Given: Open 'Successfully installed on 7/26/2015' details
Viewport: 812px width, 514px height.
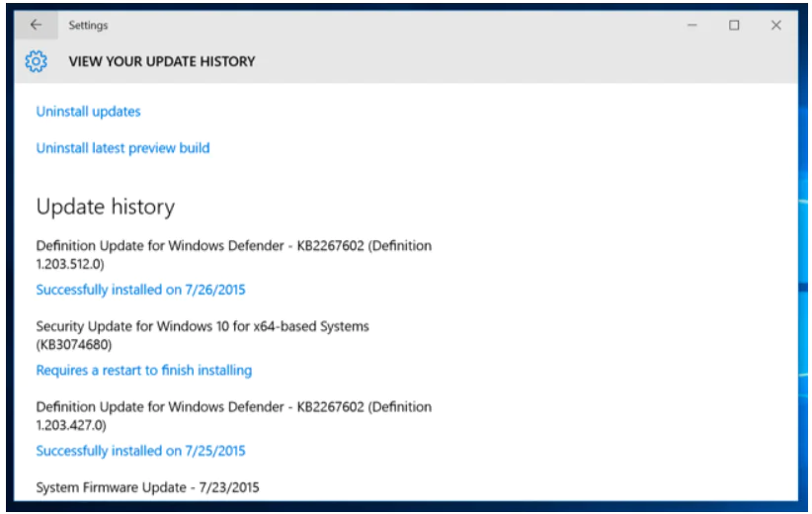Looking at the screenshot, I should tap(140, 290).
